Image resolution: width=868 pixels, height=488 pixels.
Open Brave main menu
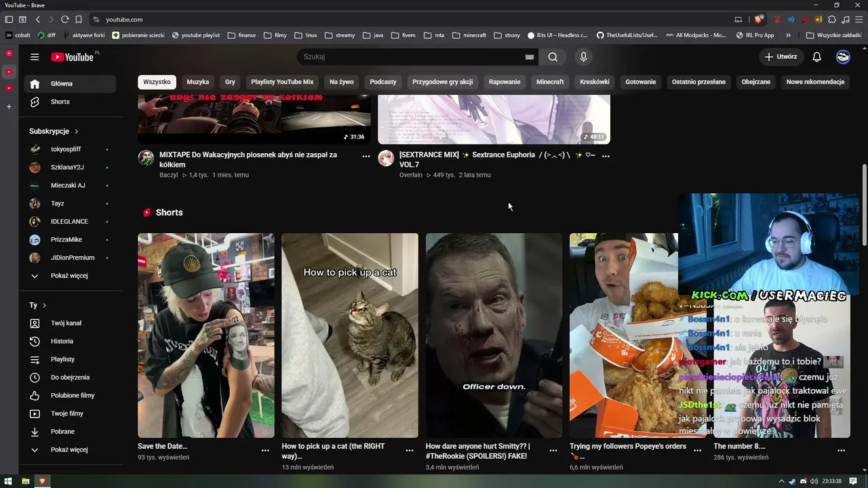coord(858,20)
